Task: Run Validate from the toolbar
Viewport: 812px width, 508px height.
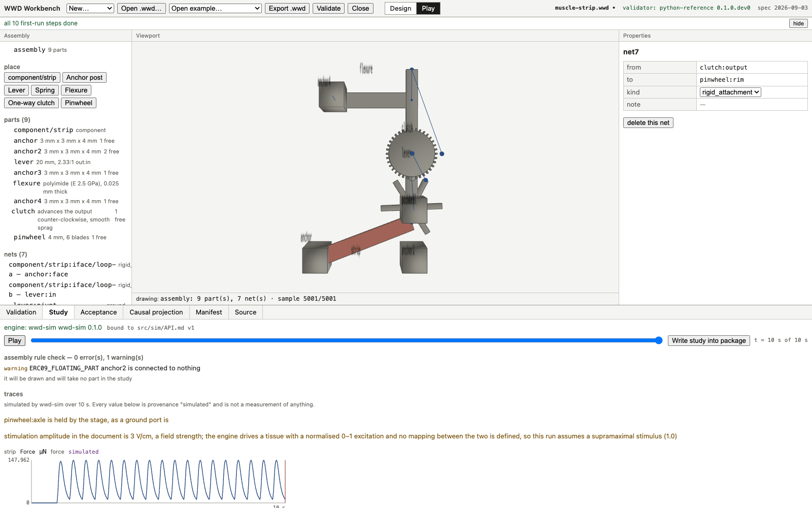Action: 329,8
